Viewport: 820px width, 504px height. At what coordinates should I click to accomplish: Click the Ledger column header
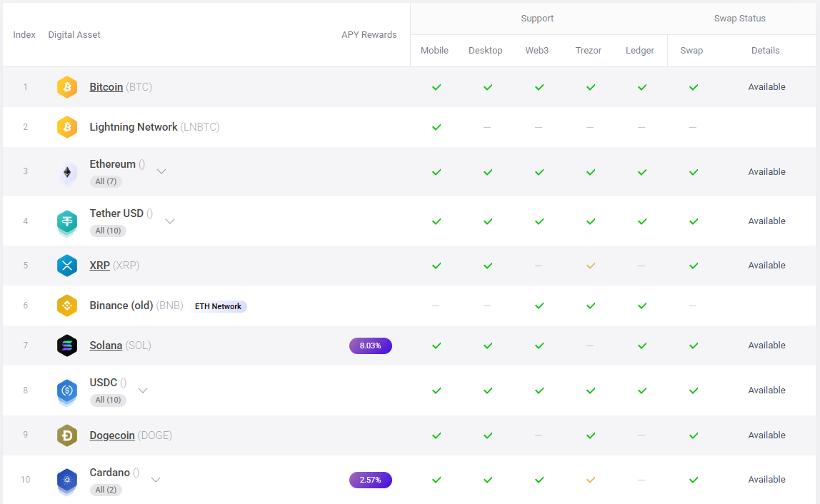tap(639, 51)
